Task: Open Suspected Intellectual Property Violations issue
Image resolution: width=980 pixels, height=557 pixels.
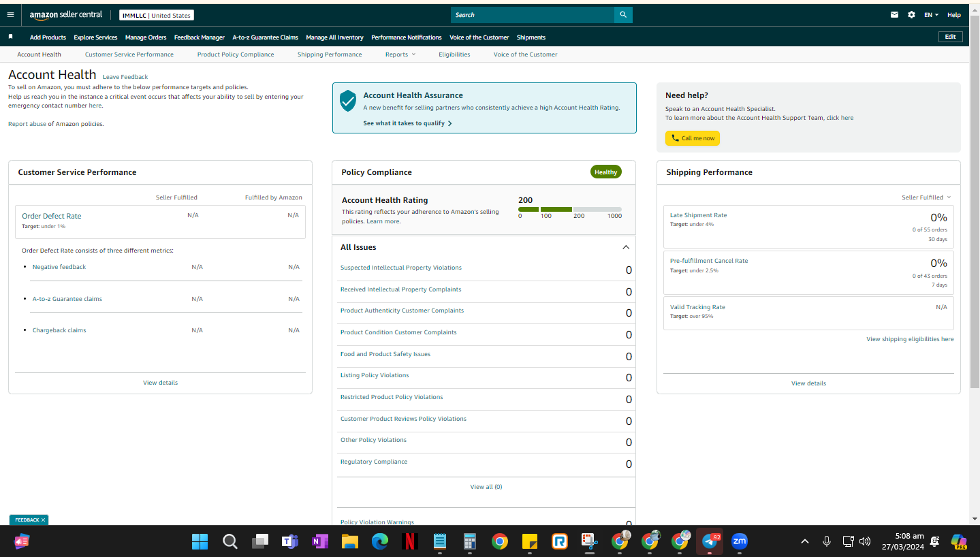Action: click(401, 268)
